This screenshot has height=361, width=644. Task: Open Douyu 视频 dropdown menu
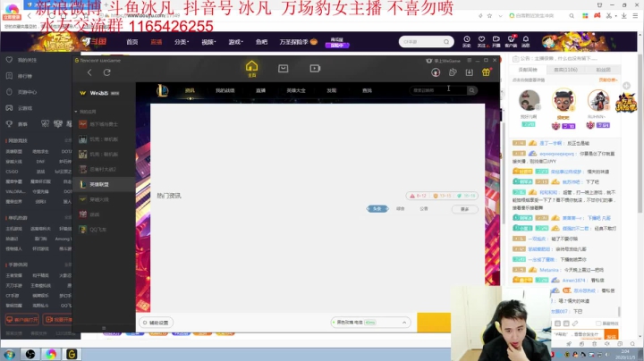click(x=208, y=42)
